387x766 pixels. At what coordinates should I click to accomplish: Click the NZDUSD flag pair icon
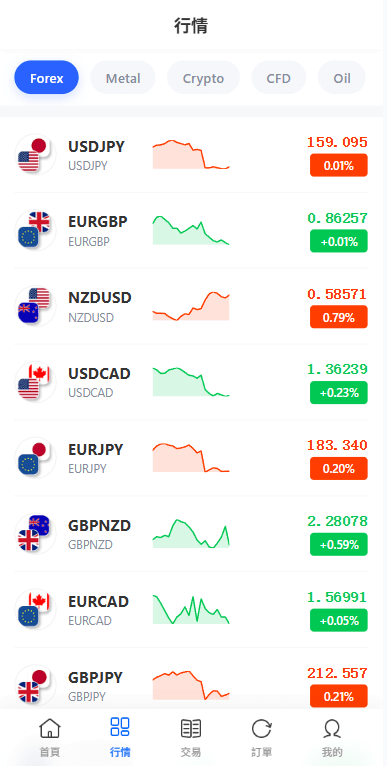tap(35, 306)
